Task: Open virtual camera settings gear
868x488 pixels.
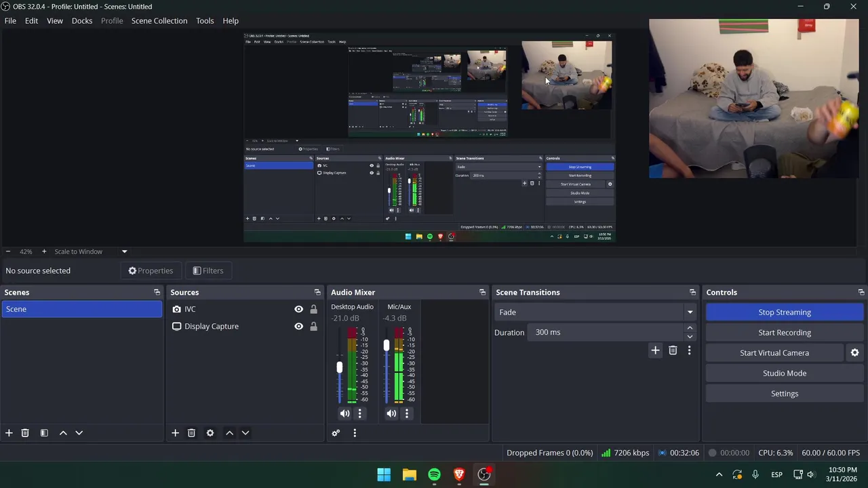Action: [x=854, y=352]
